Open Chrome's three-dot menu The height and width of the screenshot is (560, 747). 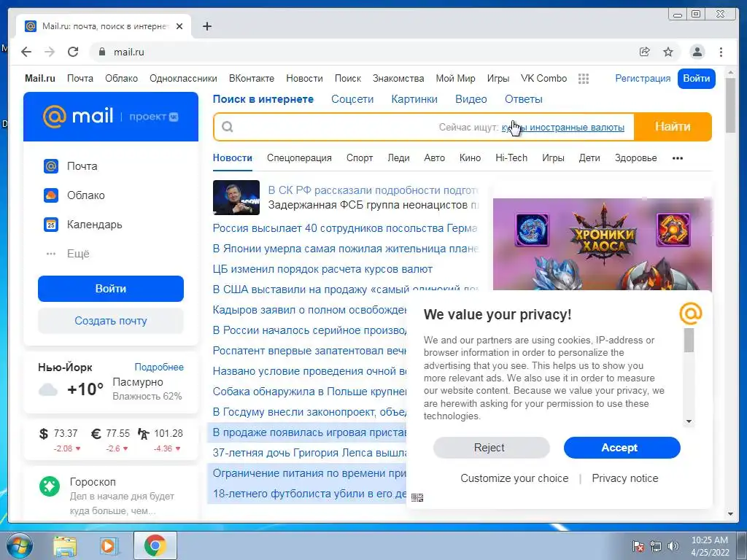point(721,52)
